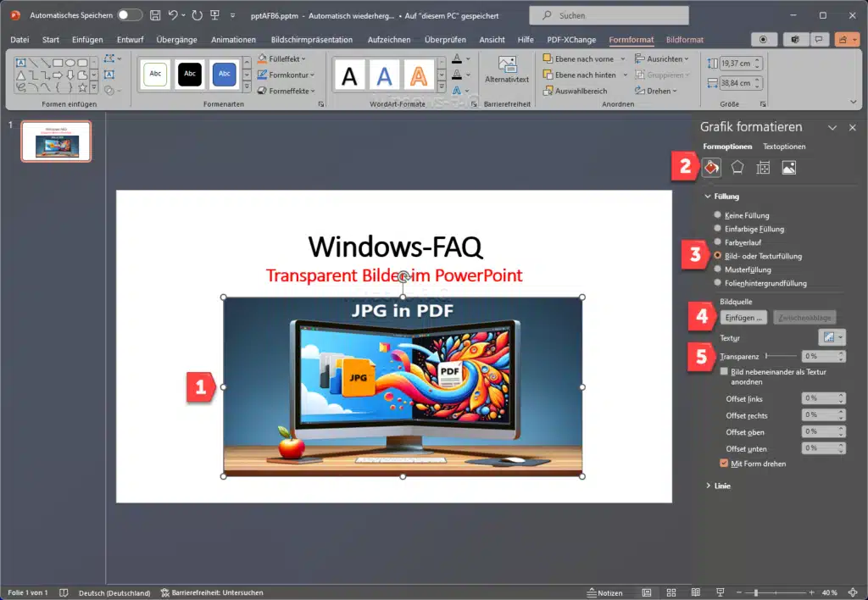
Task: Switch to the Übergänge tab
Action: pos(176,39)
